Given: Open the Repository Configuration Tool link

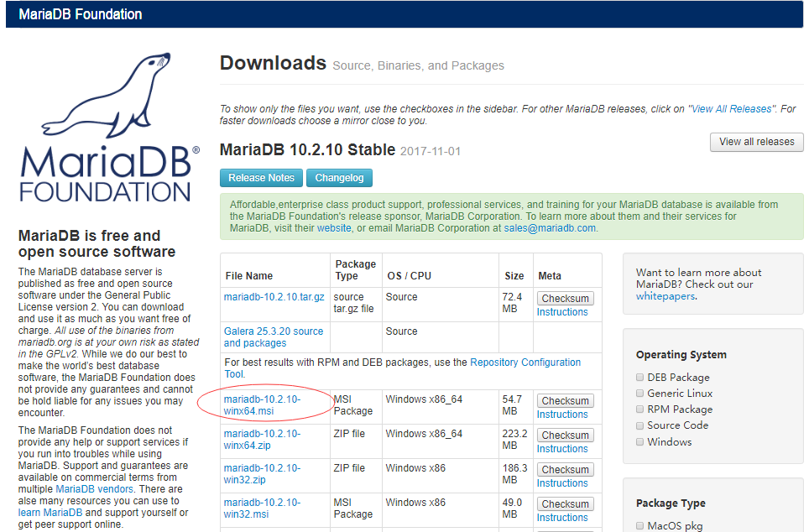Looking at the screenshot, I should [525, 362].
